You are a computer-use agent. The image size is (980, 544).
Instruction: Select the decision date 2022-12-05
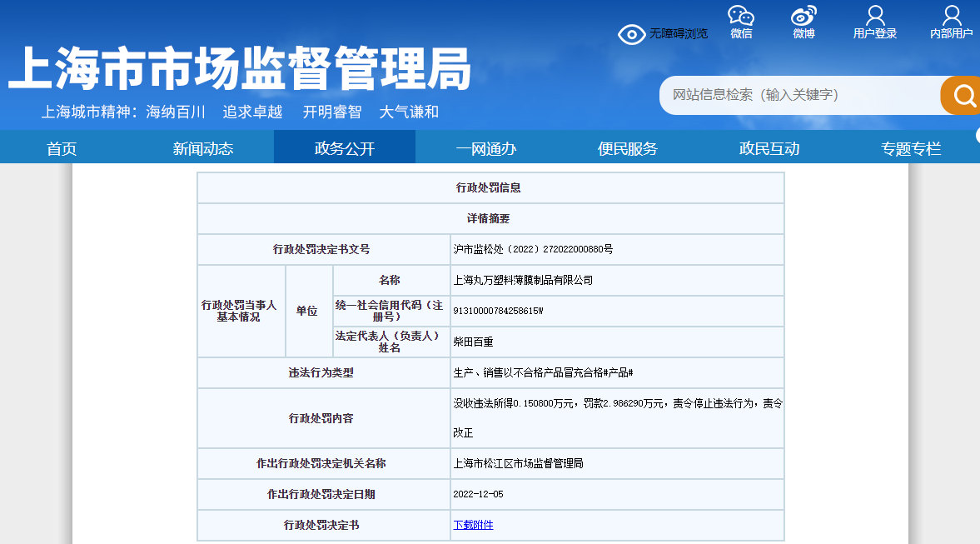click(478, 494)
